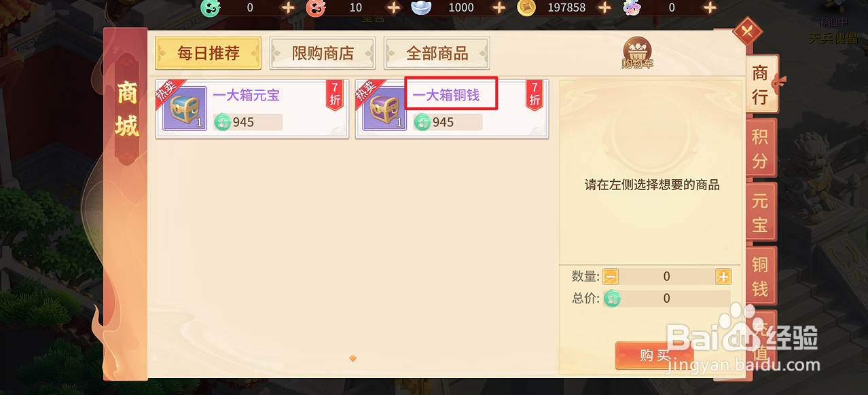
Task: Click the plus next to the purple currency
Action: pyautogui.click(x=710, y=7)
